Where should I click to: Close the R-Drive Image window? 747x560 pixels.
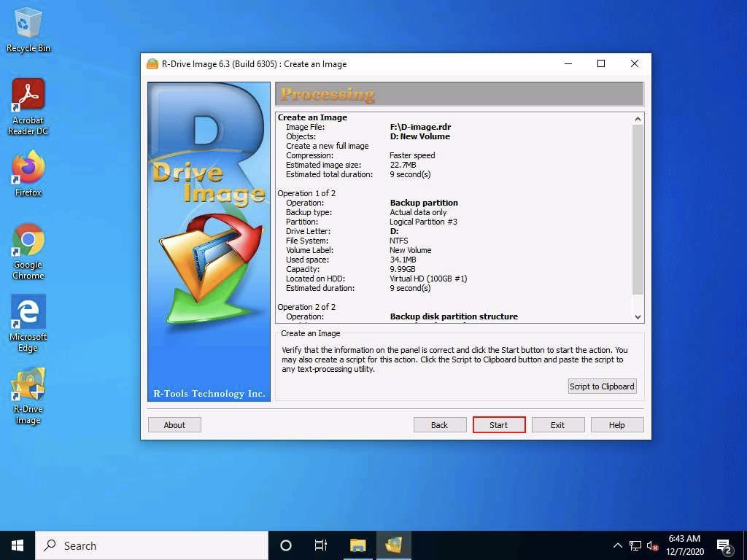pyautogui.click(x=635, y=64)
